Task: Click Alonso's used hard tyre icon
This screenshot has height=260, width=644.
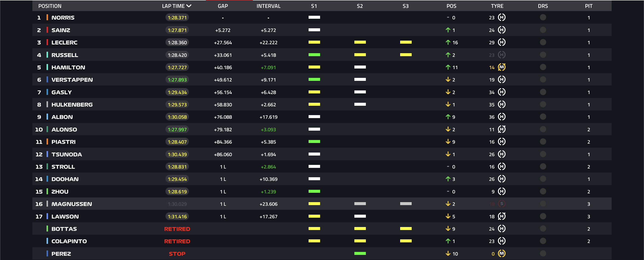Action: pos(502,129)
